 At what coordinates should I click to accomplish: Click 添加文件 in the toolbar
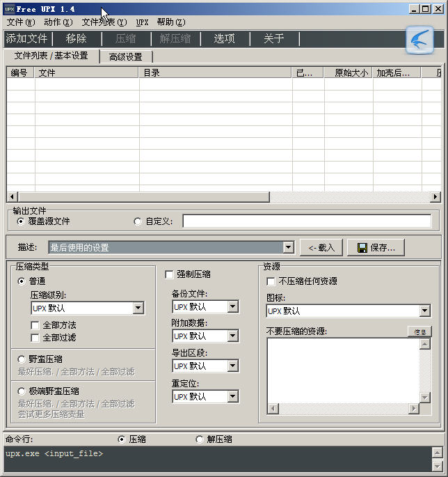point(26,39)
